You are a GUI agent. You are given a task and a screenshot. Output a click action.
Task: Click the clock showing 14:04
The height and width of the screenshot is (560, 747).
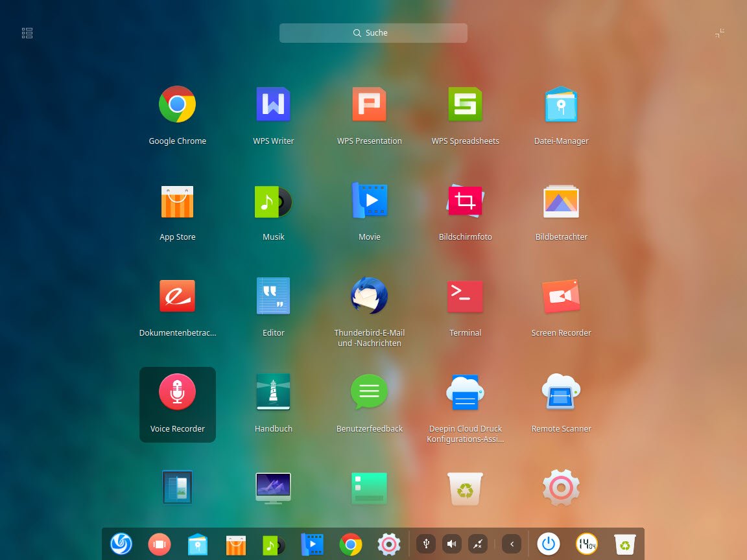click(586, 544)
